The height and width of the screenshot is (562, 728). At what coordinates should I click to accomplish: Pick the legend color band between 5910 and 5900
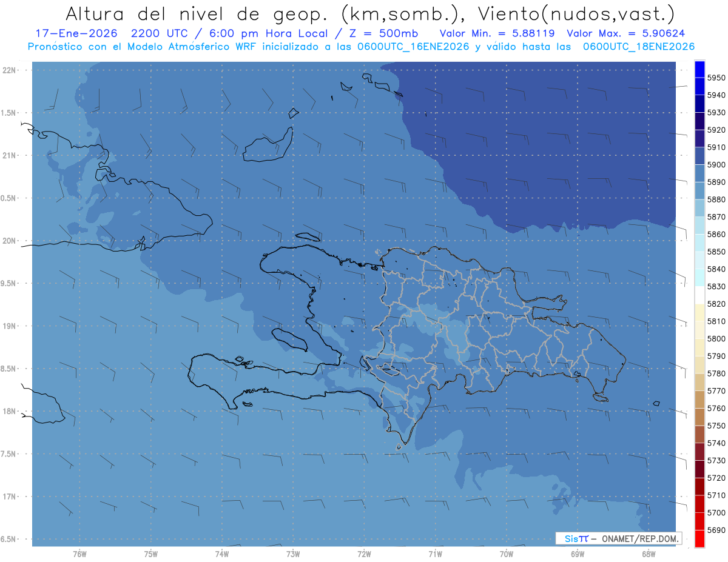(x=699, y=156)
